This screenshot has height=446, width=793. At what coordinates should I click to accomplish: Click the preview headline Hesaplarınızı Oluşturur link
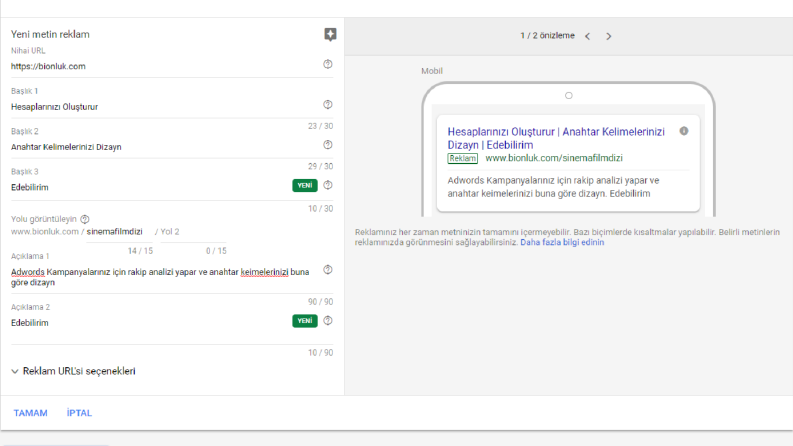(x=556, y=138)
